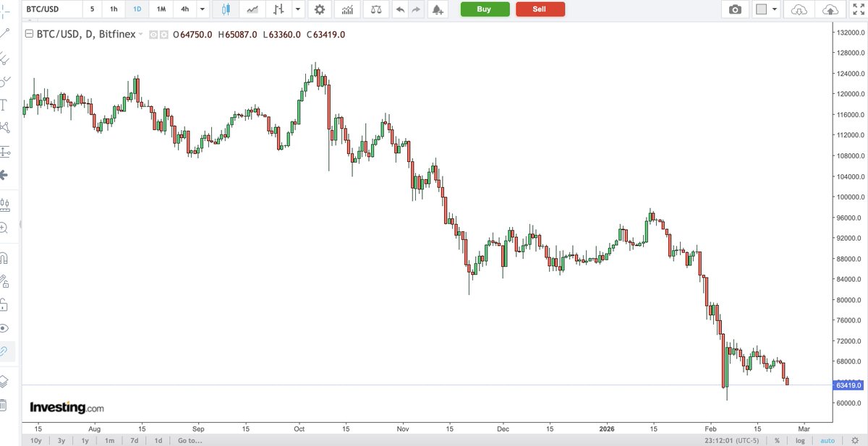Set the 1d date range
The height and width of the screenshot is (446, 868).
click(x=158, y=440)
